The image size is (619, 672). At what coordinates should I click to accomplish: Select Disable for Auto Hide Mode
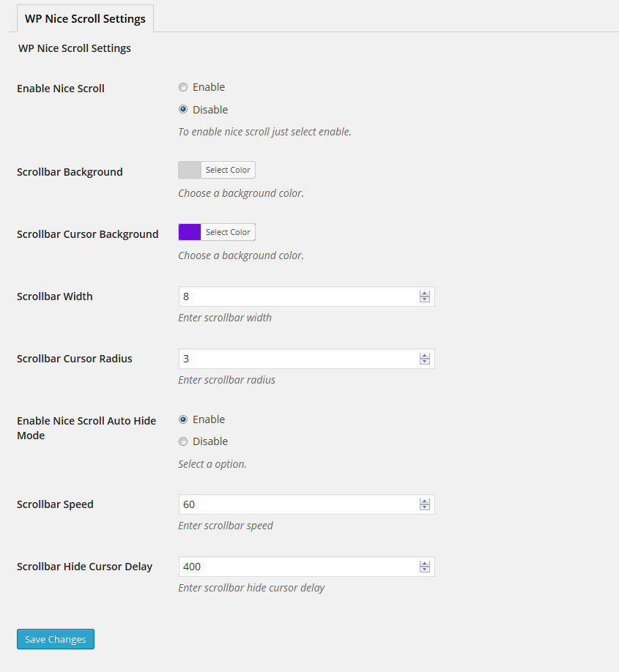pos(183,441)
